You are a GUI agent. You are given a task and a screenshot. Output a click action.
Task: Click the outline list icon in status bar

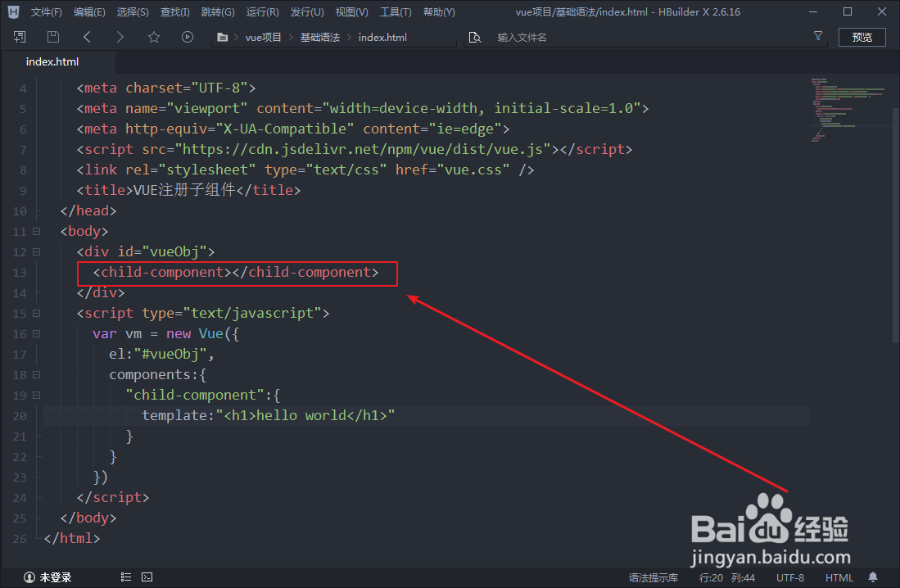(126, 577)
